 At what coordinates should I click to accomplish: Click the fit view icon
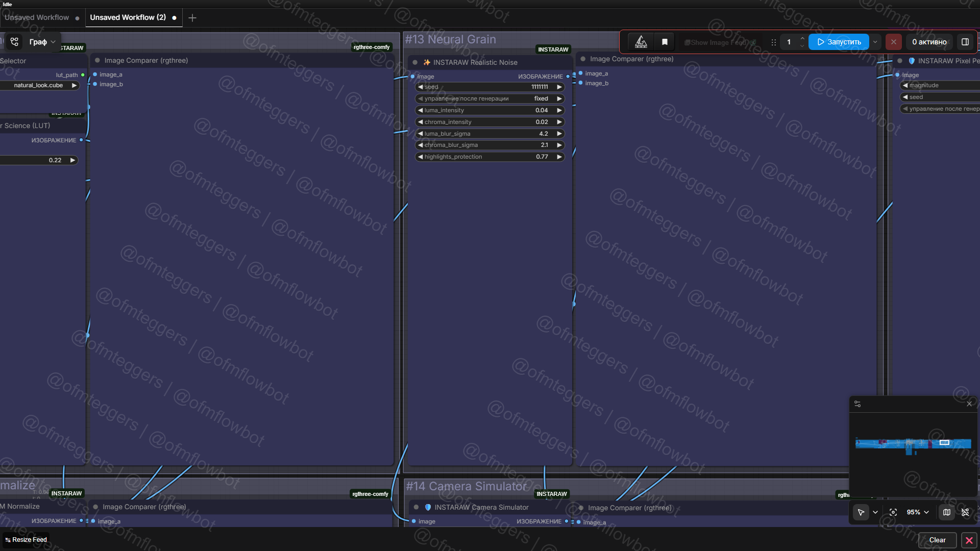click(x=893, y=512)
